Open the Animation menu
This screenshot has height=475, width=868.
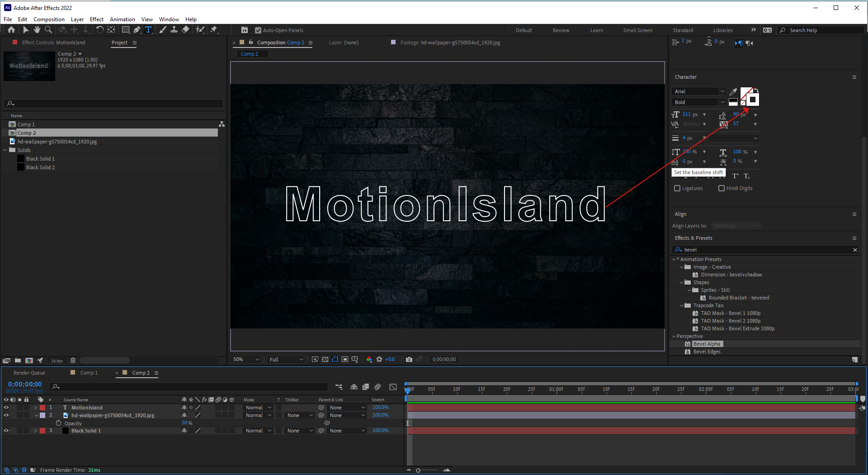tap(123, 19)
